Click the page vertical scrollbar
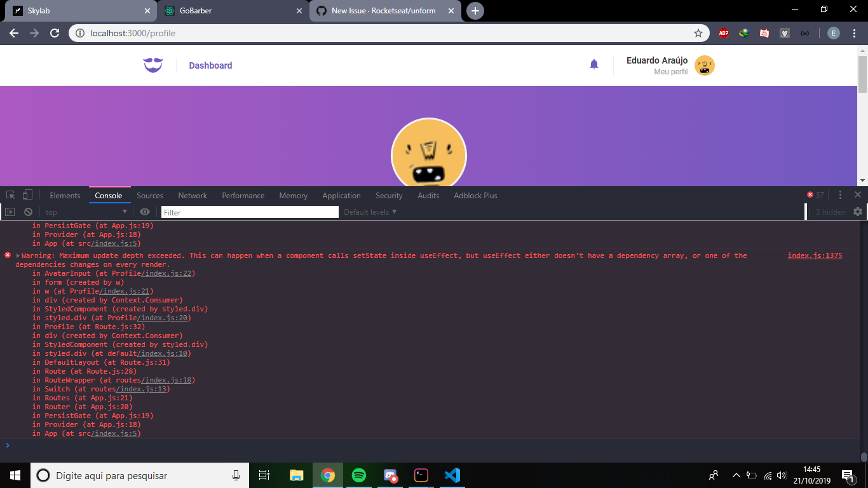This screenshot has width=868, height=488. coord(862,75)
